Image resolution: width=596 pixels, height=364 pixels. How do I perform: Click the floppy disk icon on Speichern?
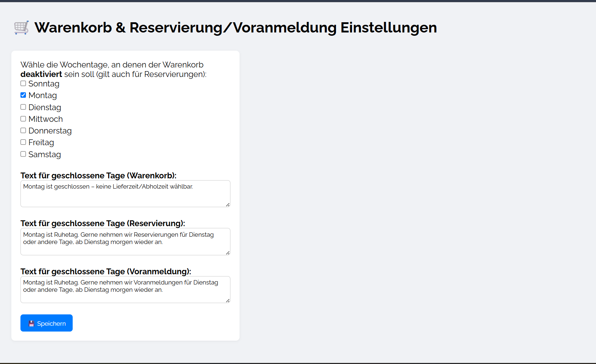(31, 324)
